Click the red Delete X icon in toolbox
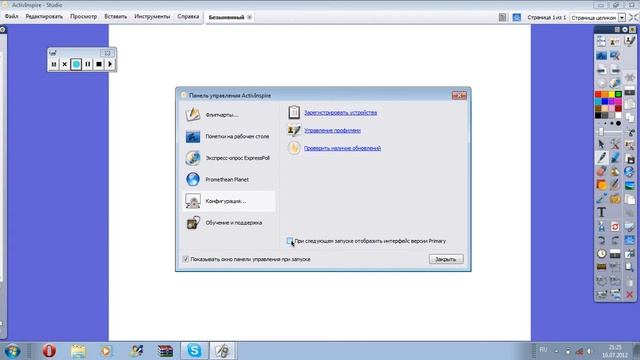The image size is (640, 360). 629,295
